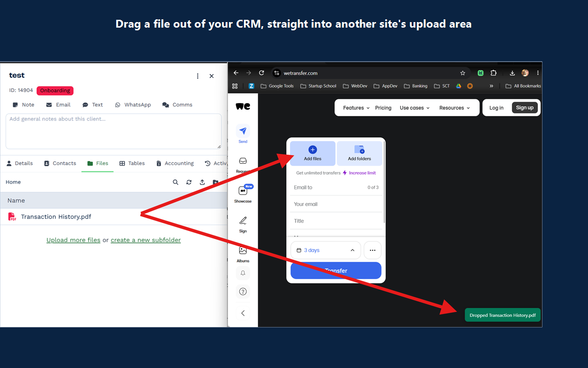This screenshot has height=368, width=588.
Task: Click the Add files button
Action: pyautogui.click(x=313, y=153)
